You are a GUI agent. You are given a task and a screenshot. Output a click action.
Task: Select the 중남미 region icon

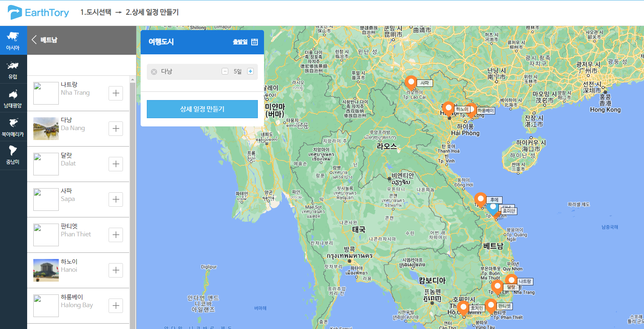click(13, 156)
